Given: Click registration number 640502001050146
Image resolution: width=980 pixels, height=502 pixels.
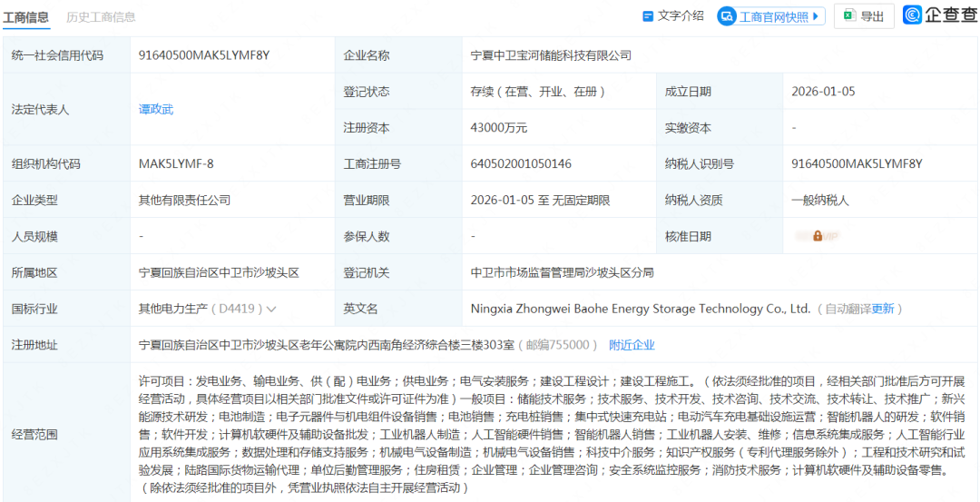Looking at the screenshot, I should tap(521, 164).
